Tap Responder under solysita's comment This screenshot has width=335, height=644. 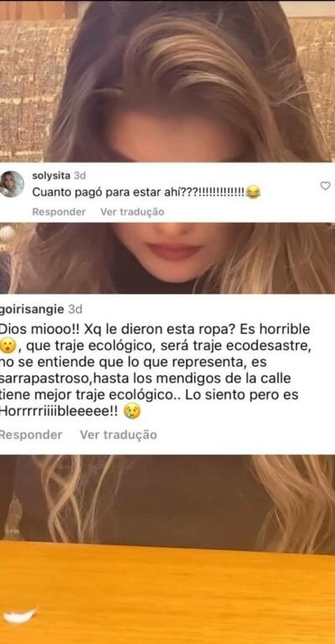[59, 212]
